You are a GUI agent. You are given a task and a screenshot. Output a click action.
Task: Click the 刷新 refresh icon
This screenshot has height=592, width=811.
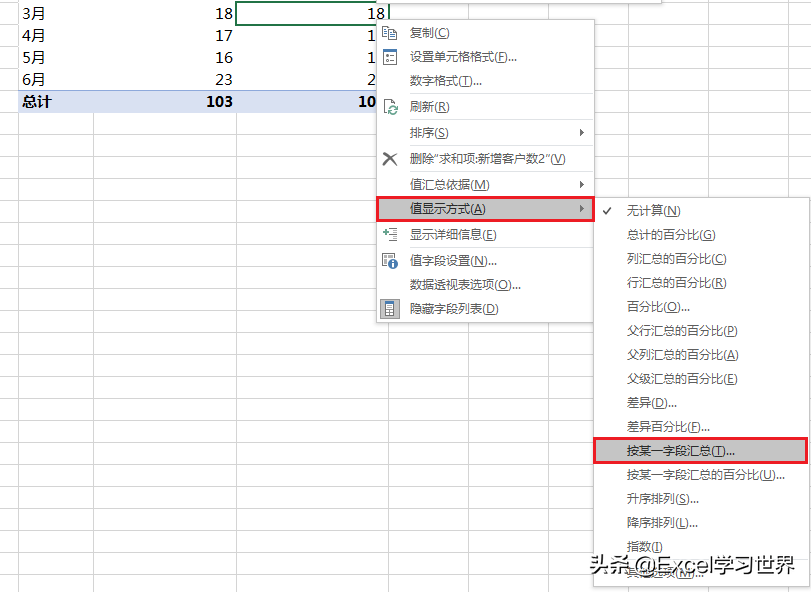(390, 106)
